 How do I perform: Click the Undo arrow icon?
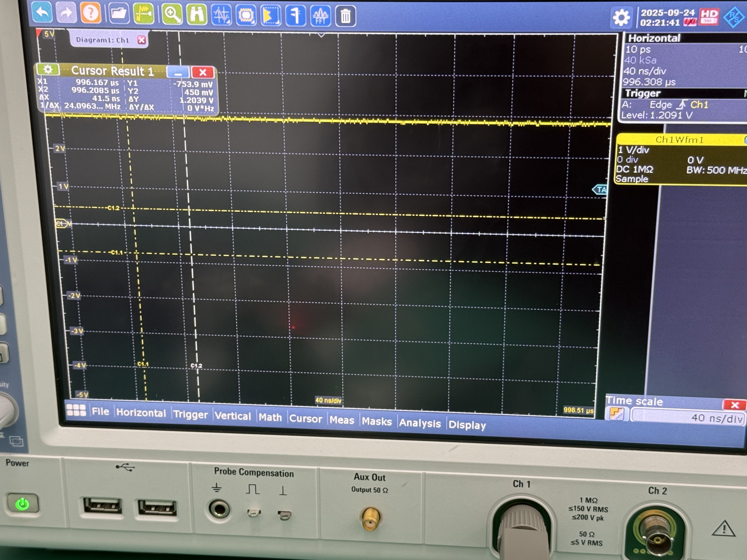click(42, 13)
